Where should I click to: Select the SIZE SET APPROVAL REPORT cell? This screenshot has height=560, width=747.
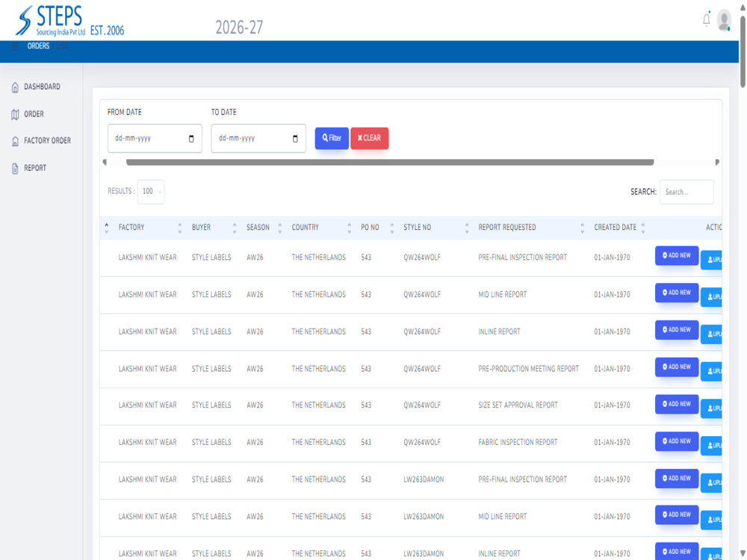tap(518, 405)
